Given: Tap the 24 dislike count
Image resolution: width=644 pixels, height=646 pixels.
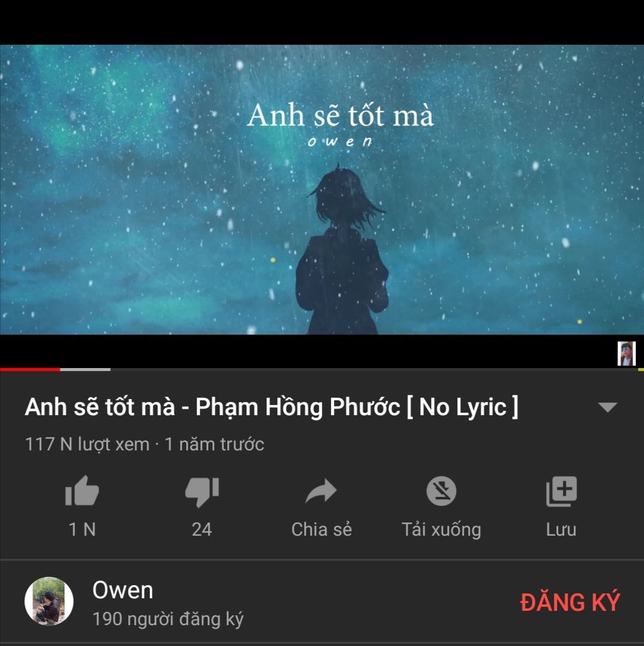Looking at the screenshot, I should [x=202, y=530].
